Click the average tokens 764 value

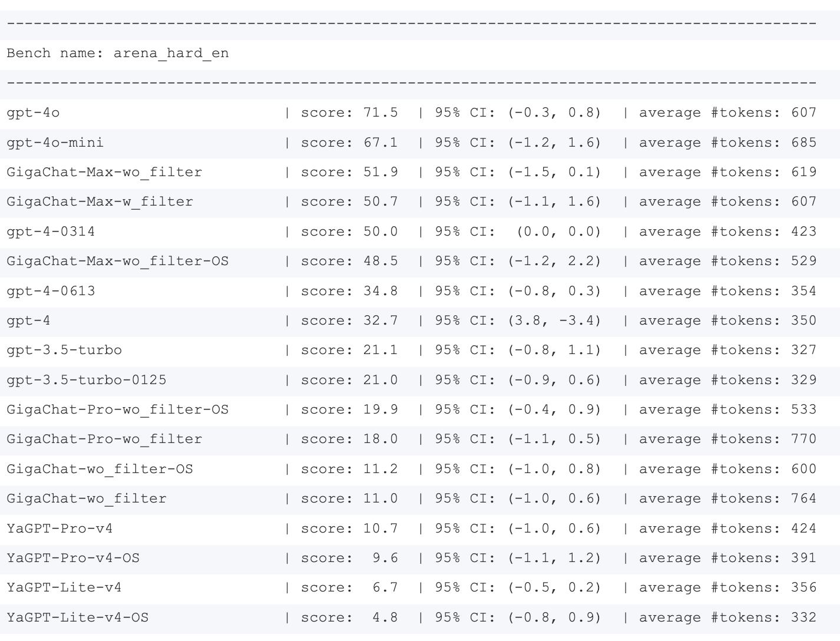[x=803, y=498]
